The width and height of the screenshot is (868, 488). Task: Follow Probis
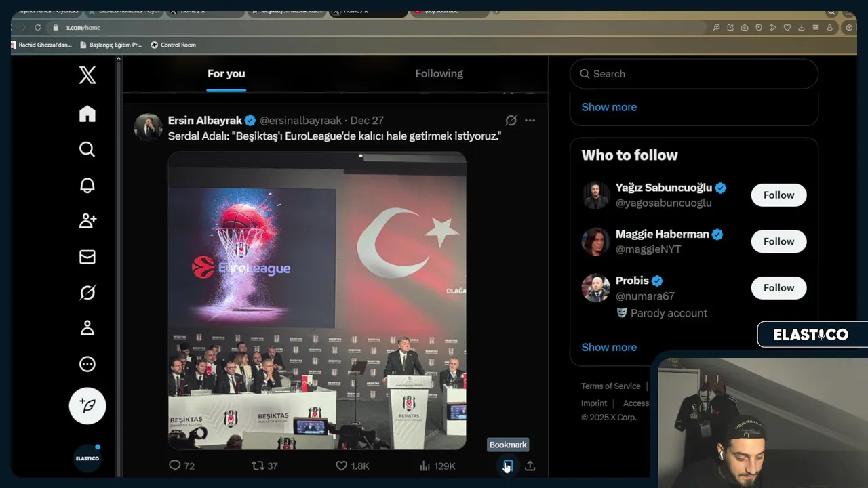778,288
